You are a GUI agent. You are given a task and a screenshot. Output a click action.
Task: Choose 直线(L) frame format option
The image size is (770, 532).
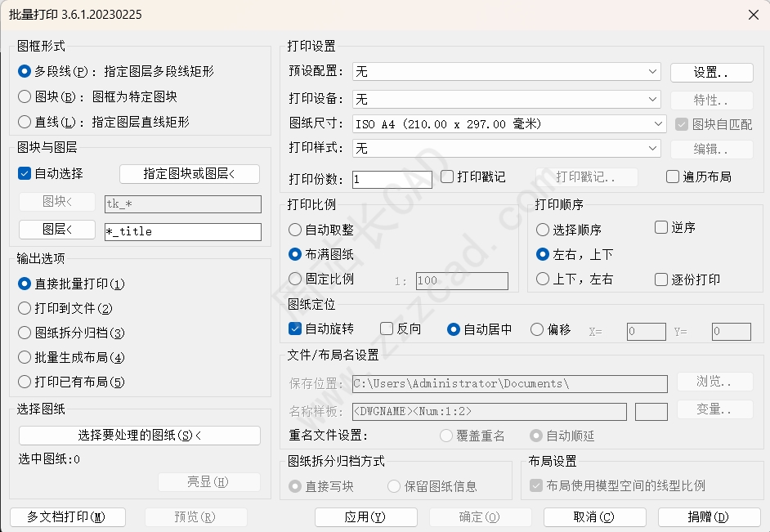pyautogui.click(x=25, y=122)
